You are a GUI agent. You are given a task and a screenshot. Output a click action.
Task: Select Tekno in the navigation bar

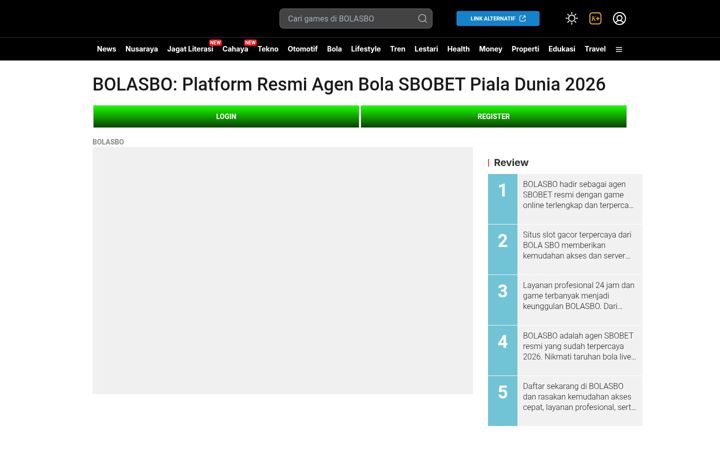coord(268,49)
